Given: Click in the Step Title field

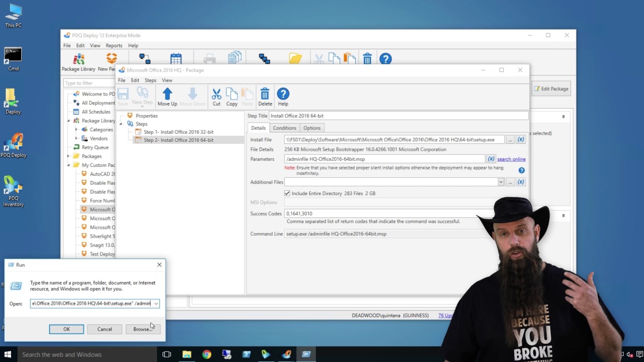Looking at the screenshot, I should [x=398, y=116].
